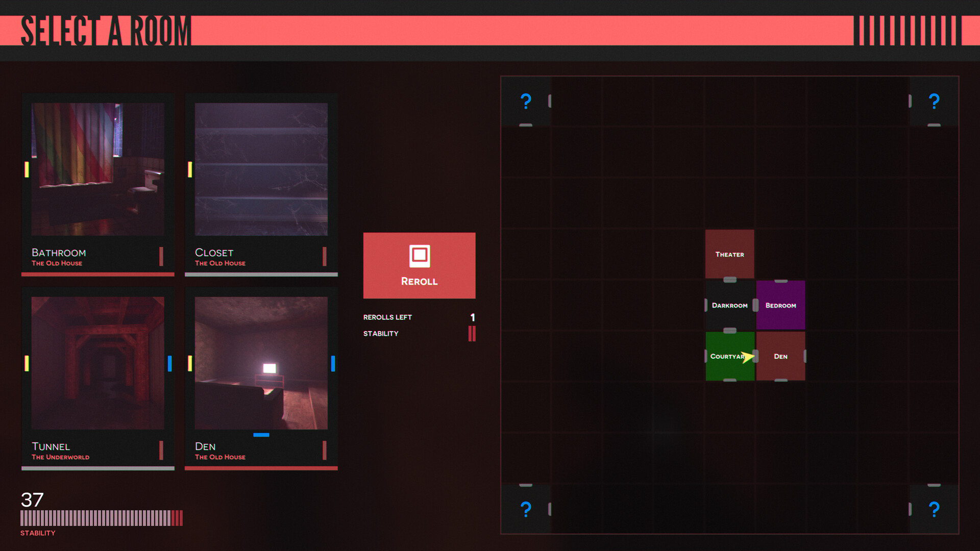The height and width of the screenshot is (551, 980).
Task: Click the blue gem marker on the Den card
Action: (x=333, y=362)
